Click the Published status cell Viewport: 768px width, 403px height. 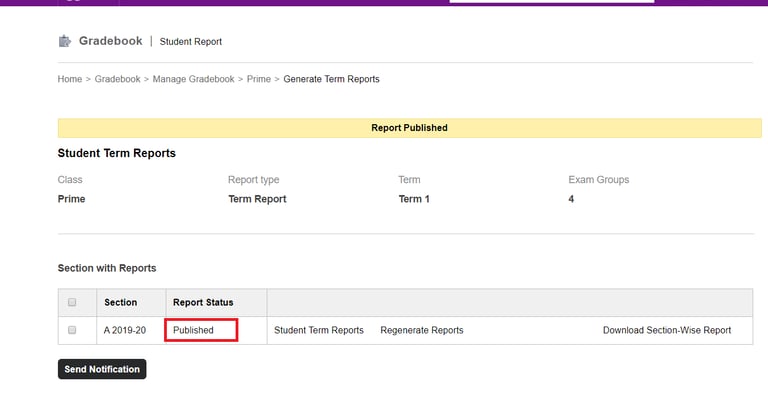click(201, 330)
